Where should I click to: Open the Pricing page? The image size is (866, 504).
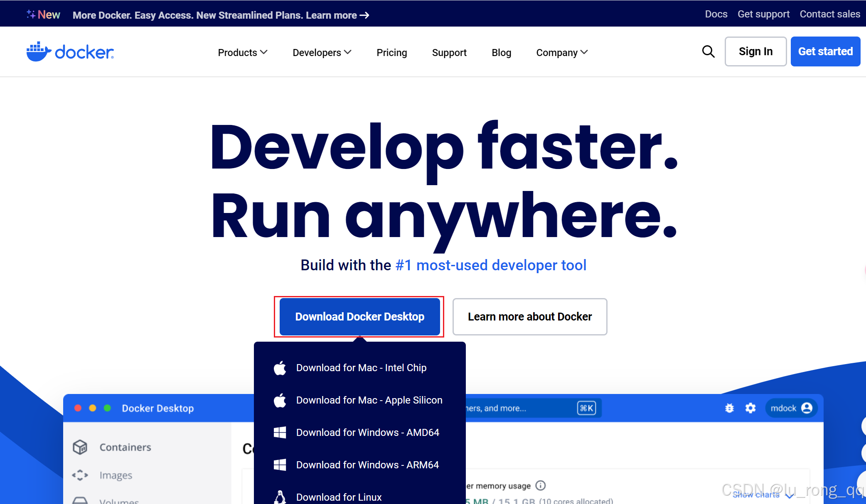tap(391, 52)
